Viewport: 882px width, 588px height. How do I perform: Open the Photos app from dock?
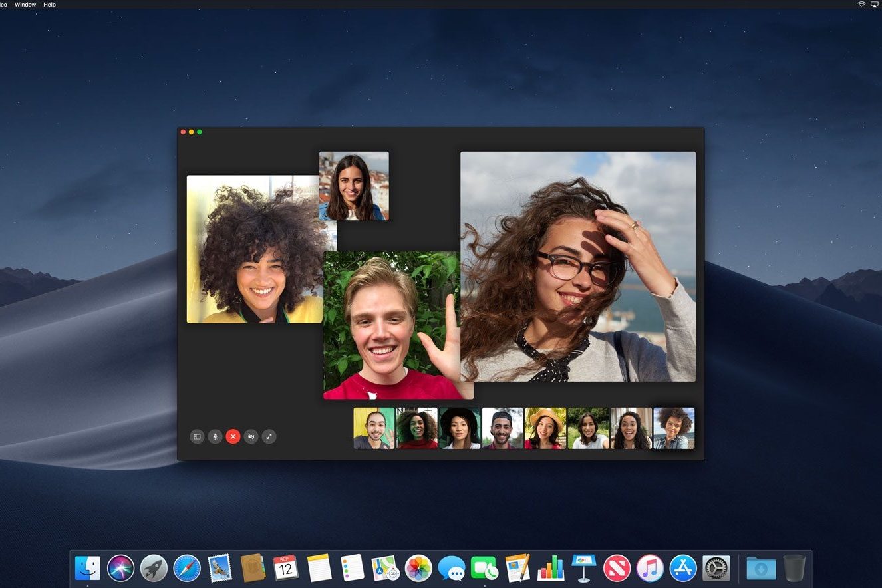[418, 568]
